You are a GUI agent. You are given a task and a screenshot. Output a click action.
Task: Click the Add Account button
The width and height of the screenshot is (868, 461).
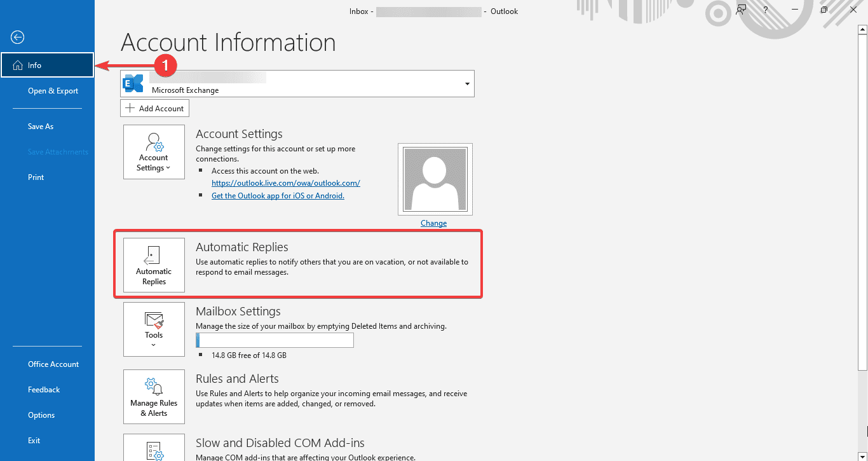click(x=154, y=109)
